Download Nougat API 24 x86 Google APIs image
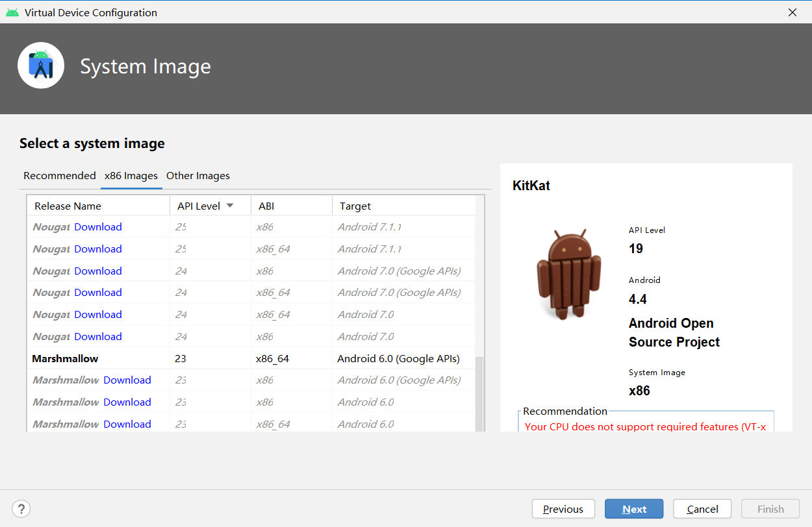 98,271
